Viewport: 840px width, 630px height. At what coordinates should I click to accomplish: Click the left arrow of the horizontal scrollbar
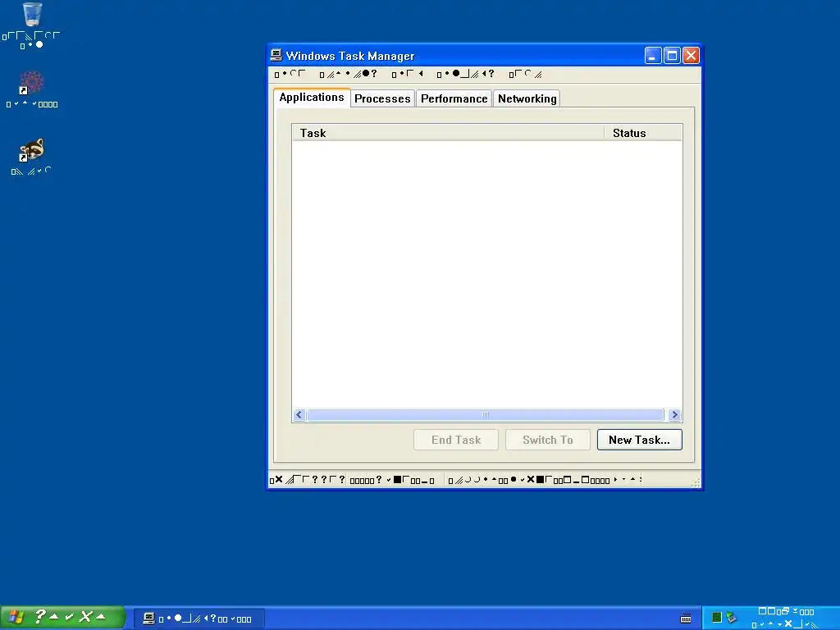tap(299, 414)
